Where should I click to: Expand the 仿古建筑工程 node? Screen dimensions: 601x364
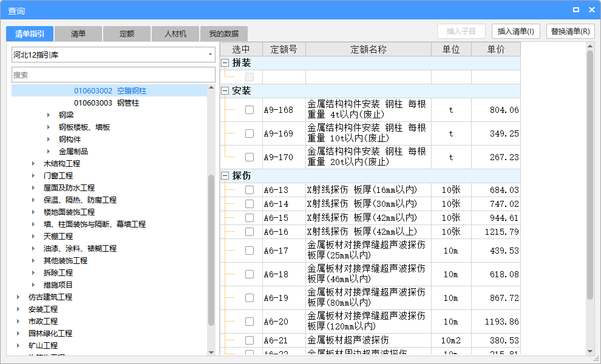point(18,297)
